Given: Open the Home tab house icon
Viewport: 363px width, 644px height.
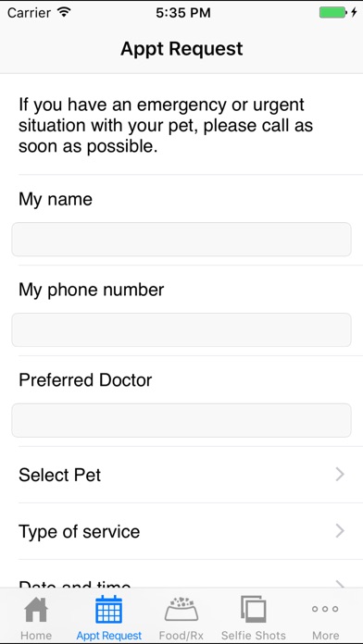Looking at the screenshot, I should [x=36, y=610].
